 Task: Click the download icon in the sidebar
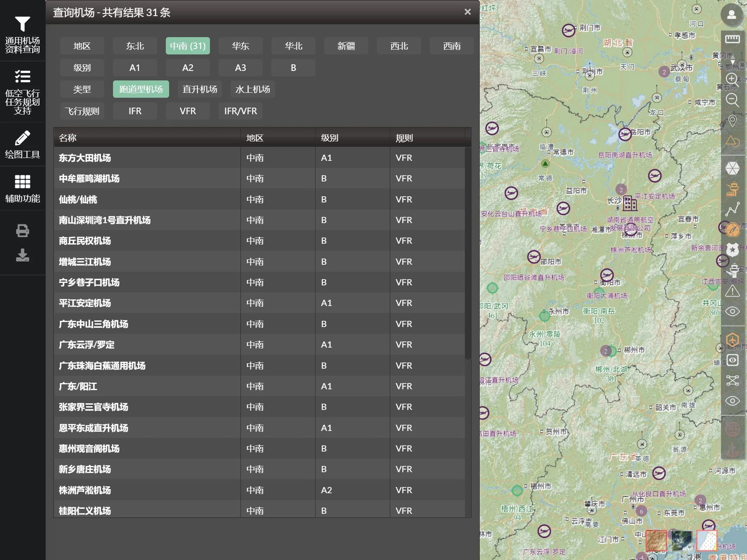pos(22,255)
